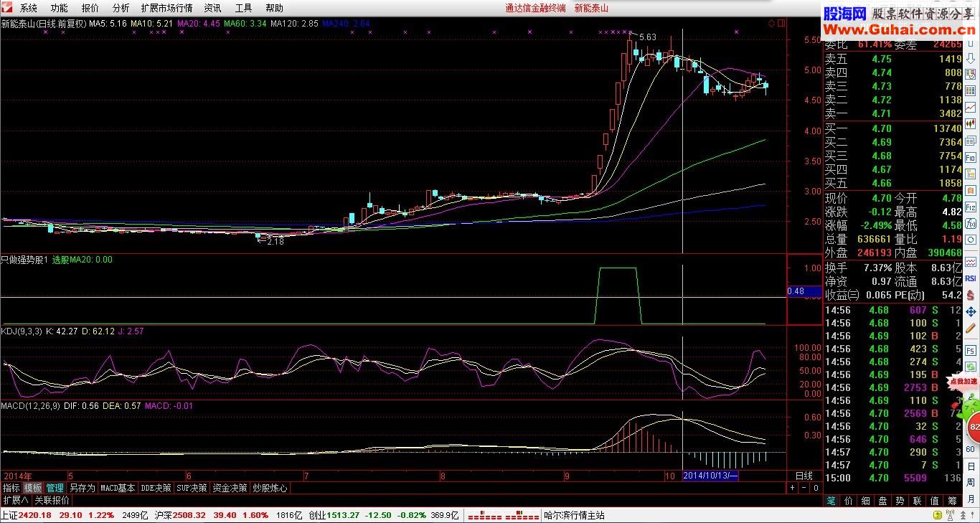This screenshot has width=980, height=523.
Task: Open the 帮助 menu
Action: click(x=275, y=8)
